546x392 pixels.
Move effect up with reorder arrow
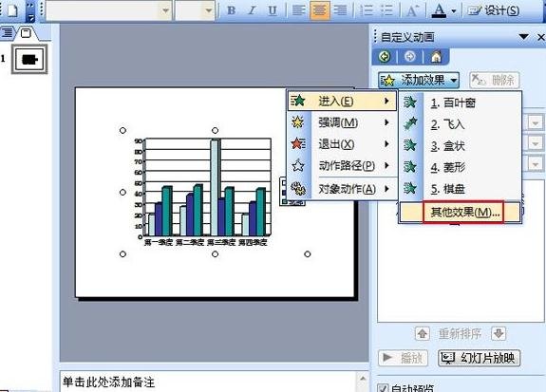point(423,334)
